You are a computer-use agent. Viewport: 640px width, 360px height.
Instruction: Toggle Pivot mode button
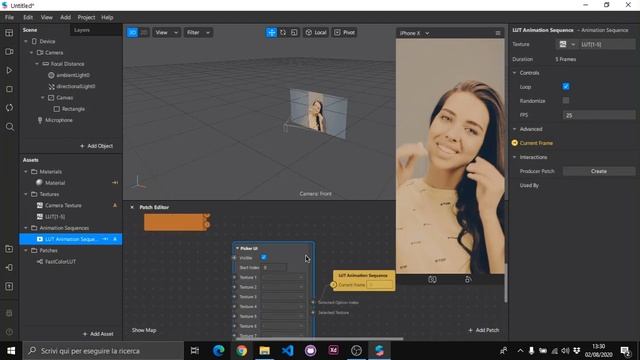point(344,33)
